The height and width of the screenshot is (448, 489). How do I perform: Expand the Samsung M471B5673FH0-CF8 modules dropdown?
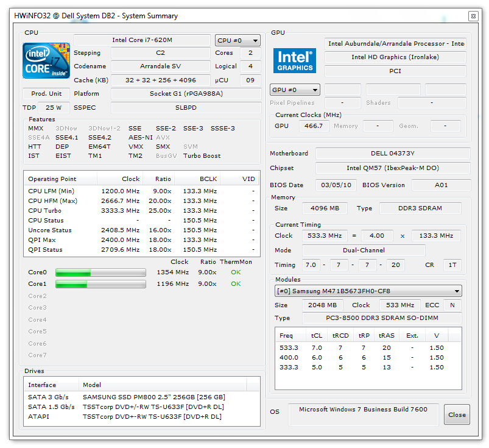click(x=368, y=291)
